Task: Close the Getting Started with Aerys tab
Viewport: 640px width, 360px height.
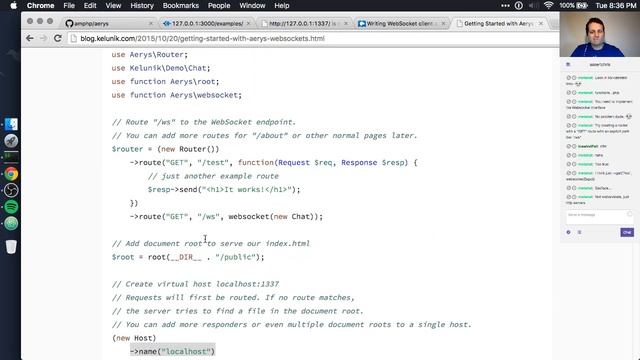Action: tap(541, 24)
